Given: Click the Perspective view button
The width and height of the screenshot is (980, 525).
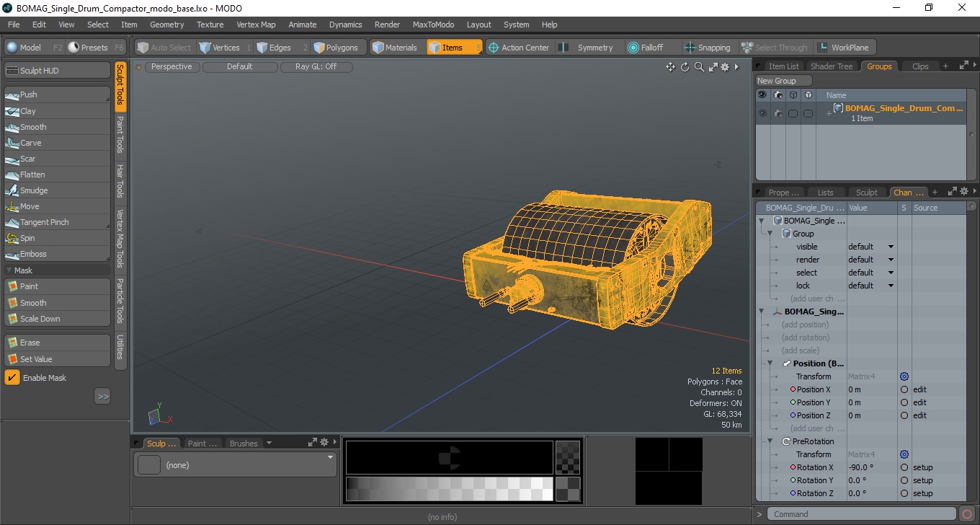Looking at the screenshot, I should 172,66.
